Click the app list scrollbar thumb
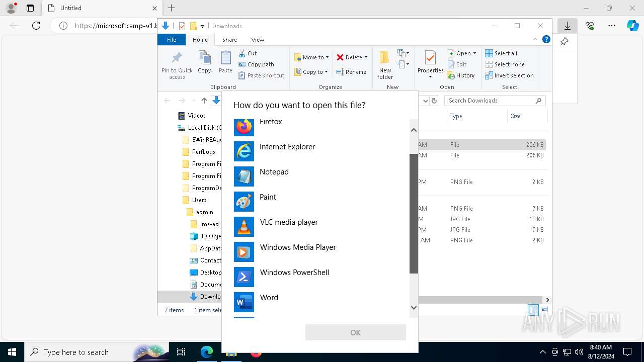Screen dimensions: 644x362 414,214
